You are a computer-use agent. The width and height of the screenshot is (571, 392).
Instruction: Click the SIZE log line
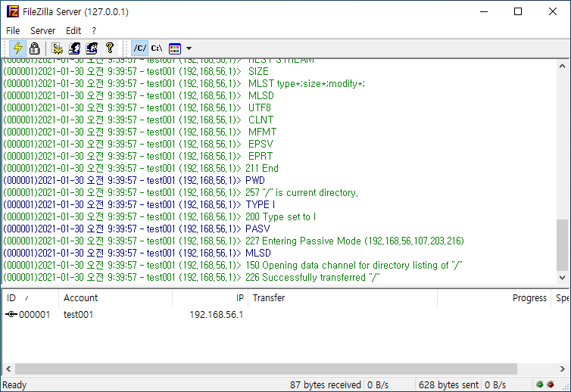pyautogui.click(x=136, y=71)
